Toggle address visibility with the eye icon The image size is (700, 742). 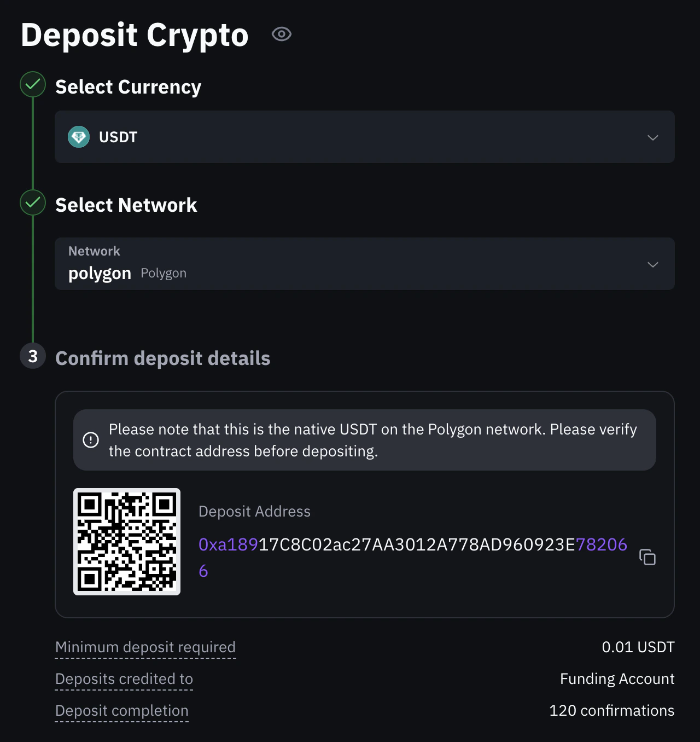point(281,34)
